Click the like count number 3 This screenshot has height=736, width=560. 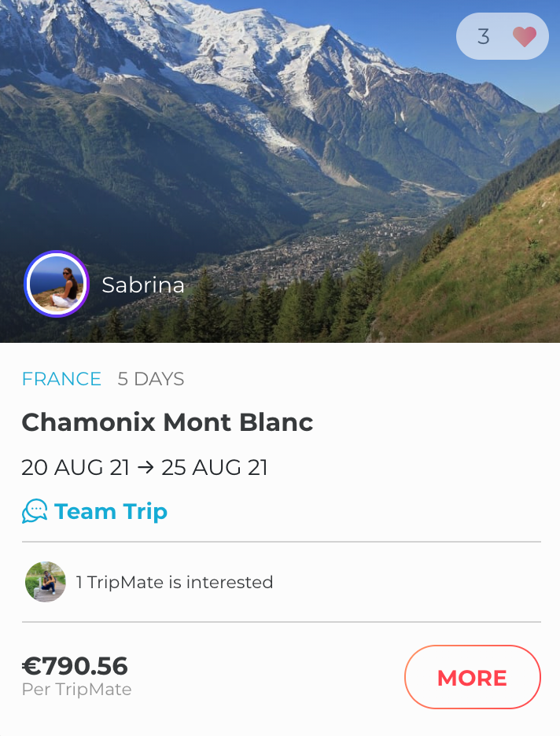coord(484,36)
